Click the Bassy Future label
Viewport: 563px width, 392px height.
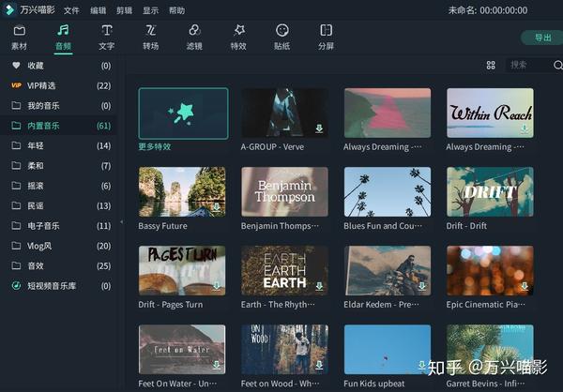point(162,226)
